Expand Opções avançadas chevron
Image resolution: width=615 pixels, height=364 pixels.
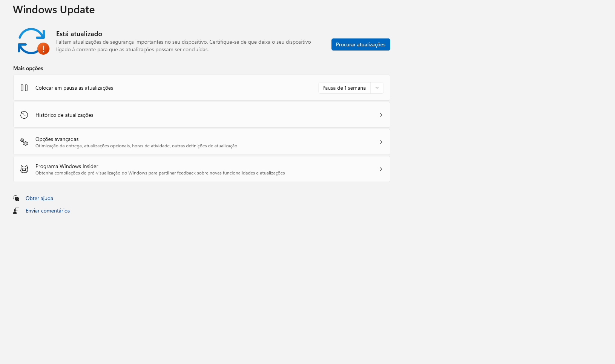click(x=381, y=142)
